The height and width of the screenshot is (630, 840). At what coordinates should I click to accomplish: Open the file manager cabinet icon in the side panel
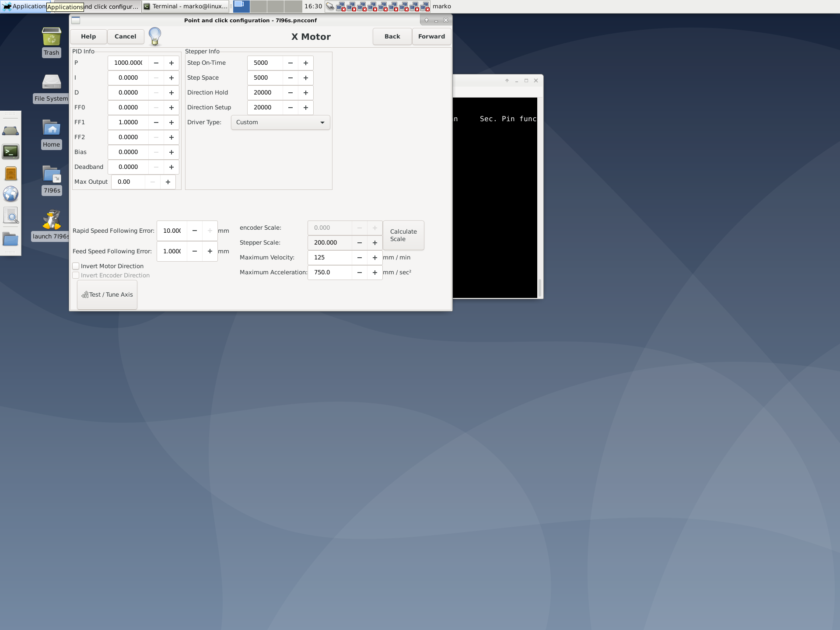click(x=10, y=173)
